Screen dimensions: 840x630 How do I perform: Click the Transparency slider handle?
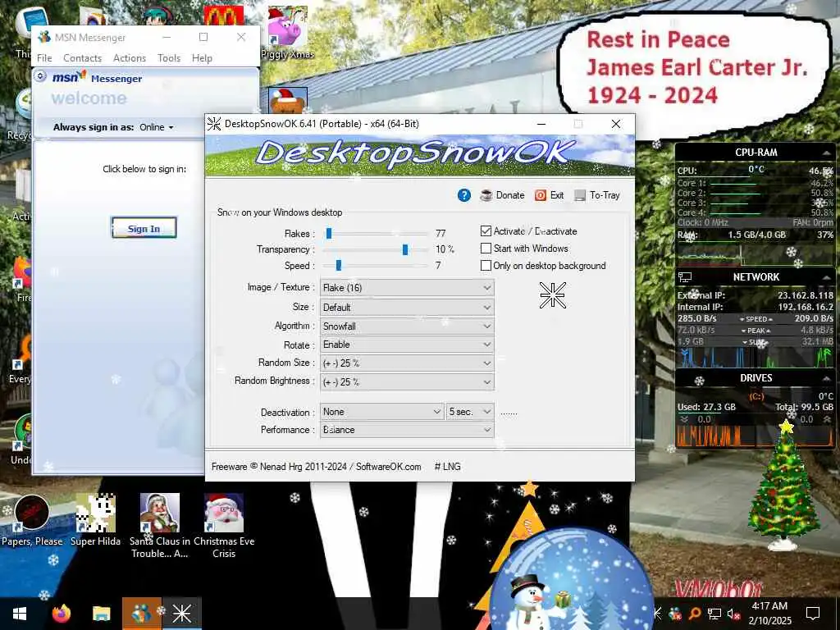point(405,249)
